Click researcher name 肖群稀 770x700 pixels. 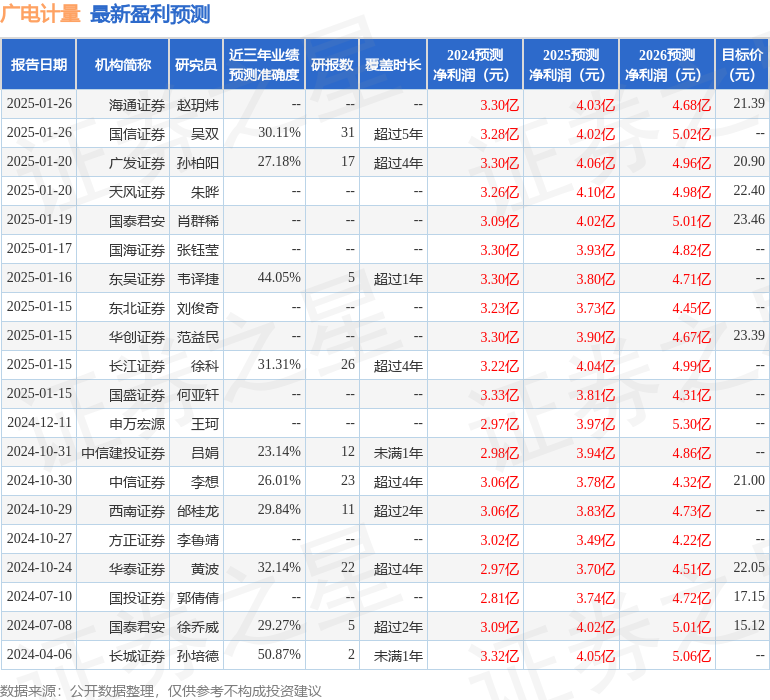point(197,221)
